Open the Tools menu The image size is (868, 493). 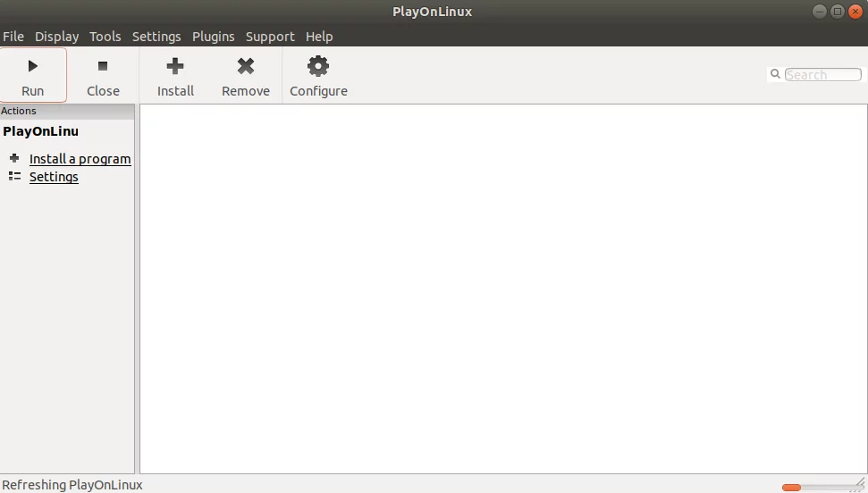pos(105,37)
